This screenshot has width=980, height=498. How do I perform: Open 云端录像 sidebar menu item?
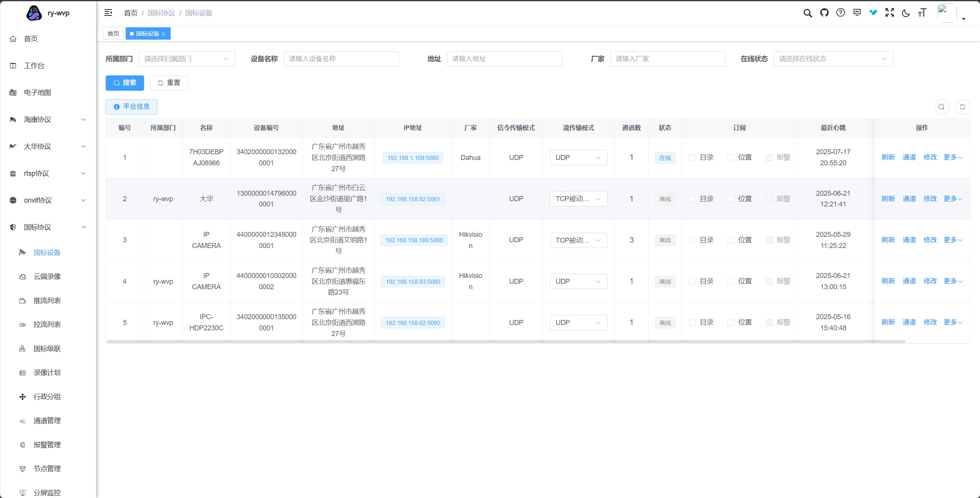point(47,276)
